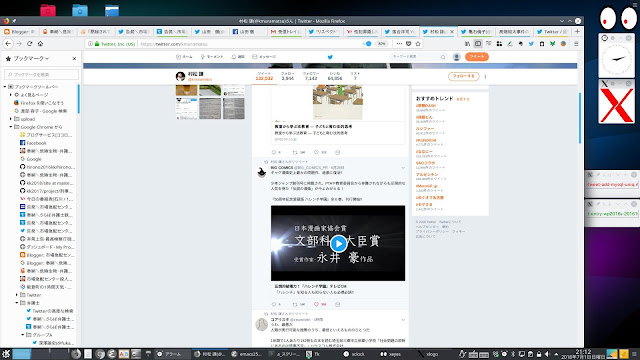Open the account avatar menu in Twitter header
The width and height of the screenshot is (640, 360).
pos(457,57)
